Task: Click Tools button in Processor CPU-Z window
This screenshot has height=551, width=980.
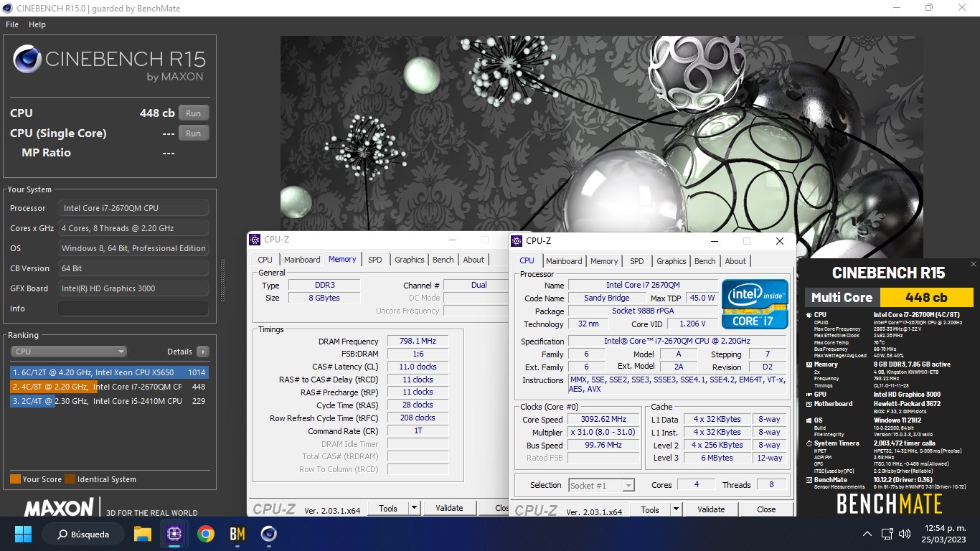Action: (x=650, y=509)
